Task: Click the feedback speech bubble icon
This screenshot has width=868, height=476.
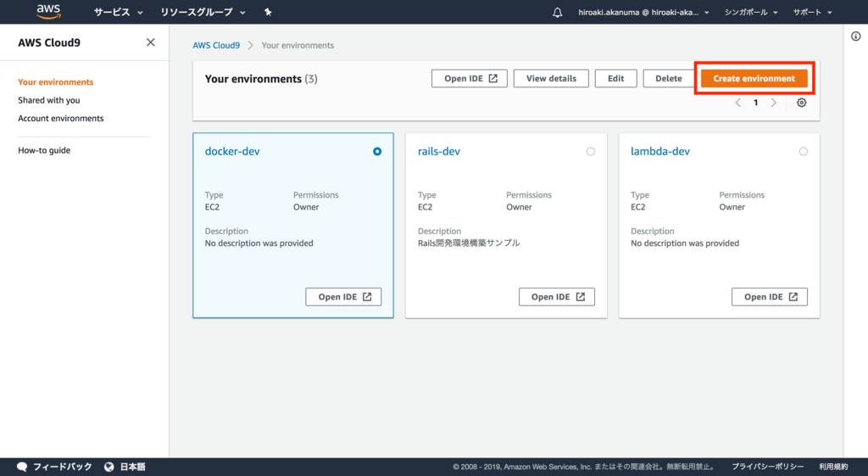Action: pyautogui.click(x=22, y=467)
